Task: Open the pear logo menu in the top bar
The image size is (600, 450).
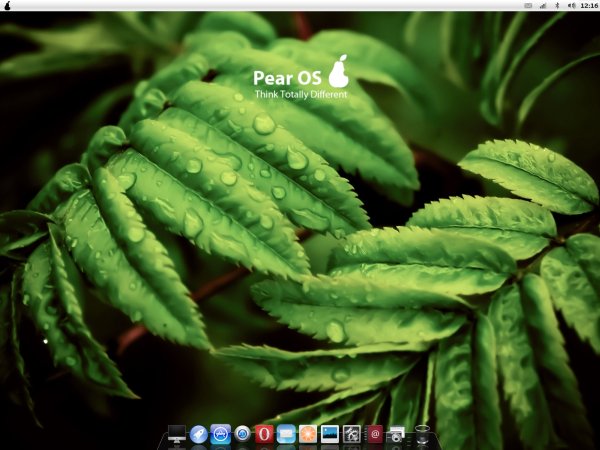Action: [7, 5]
